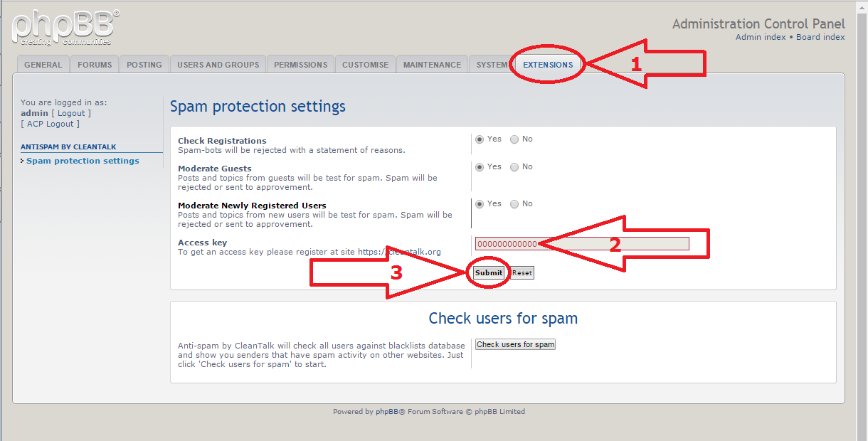Reset the spam protection form
The height and width of the screenshot is (441, 868).
(x=522, y=272)
